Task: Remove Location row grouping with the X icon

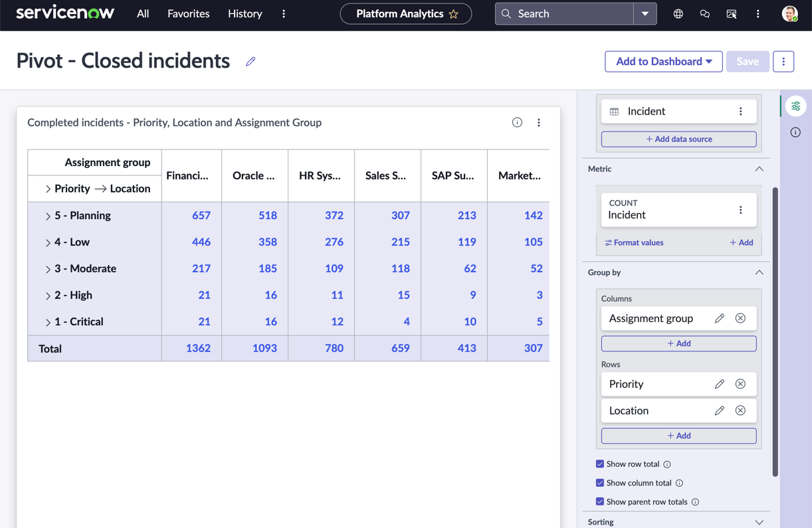Action: pos(740,410)
